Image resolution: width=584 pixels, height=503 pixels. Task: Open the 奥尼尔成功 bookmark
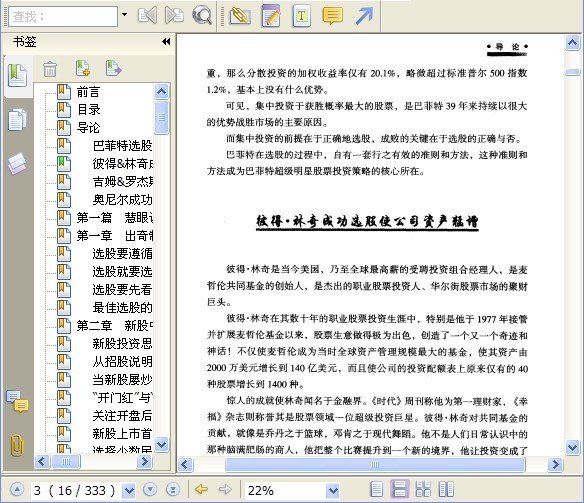pos(123,200)
